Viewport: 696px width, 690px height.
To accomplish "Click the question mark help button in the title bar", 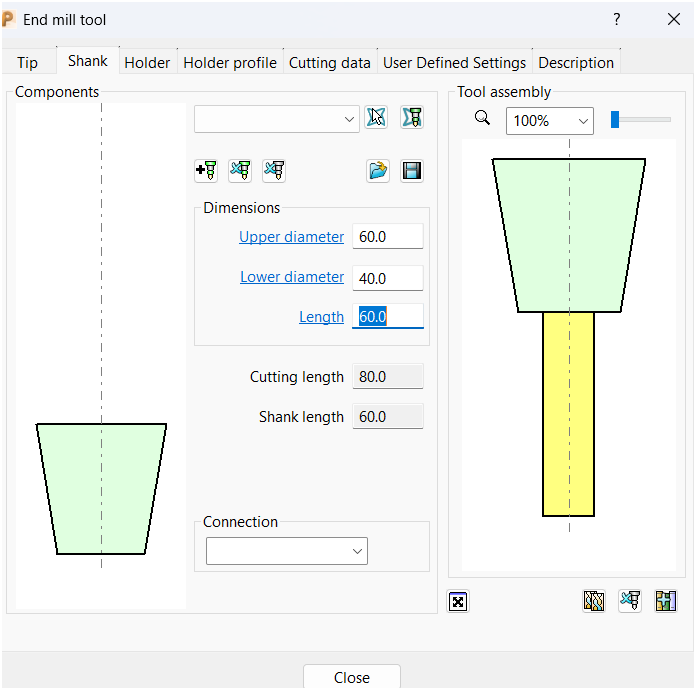I will [x=617, y=19].
